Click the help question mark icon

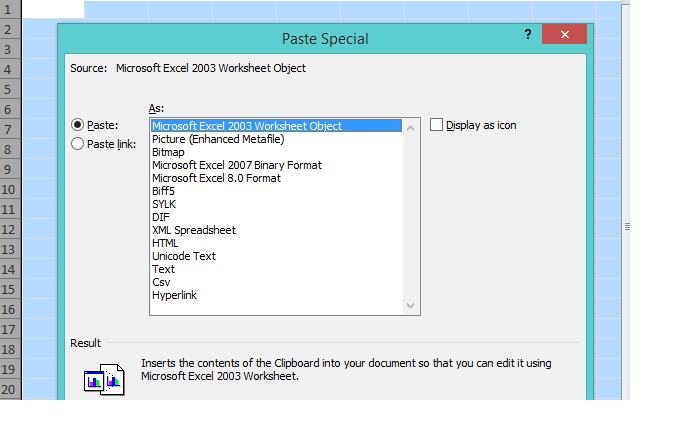click(527, 35)
